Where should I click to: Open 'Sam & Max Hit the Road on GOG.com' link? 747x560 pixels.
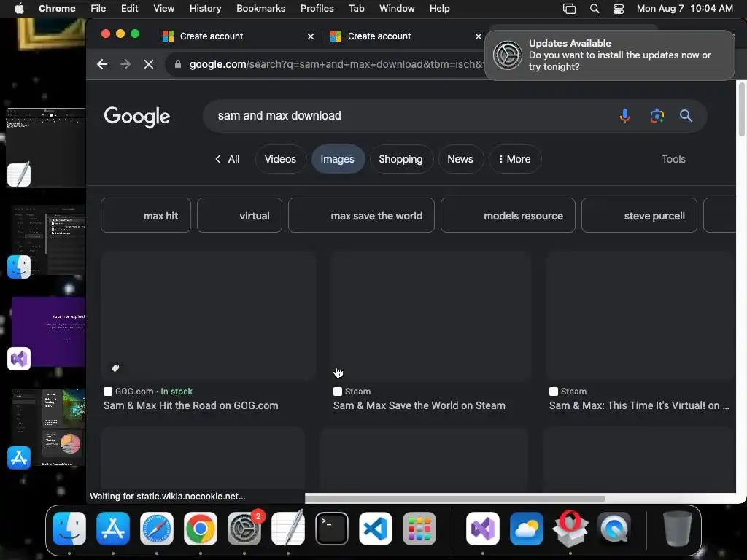click(x=191, y=405)
